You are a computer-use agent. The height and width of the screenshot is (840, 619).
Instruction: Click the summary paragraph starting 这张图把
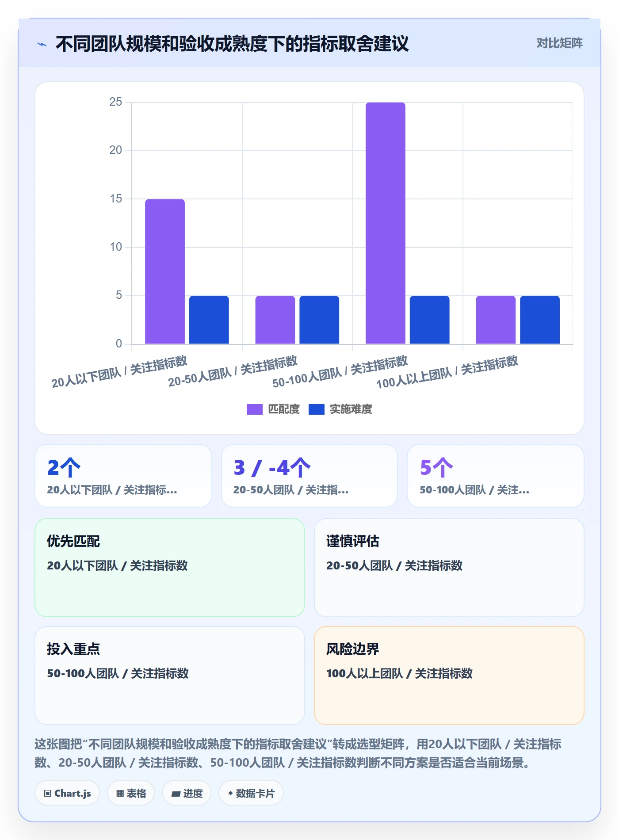pos(298,753)
